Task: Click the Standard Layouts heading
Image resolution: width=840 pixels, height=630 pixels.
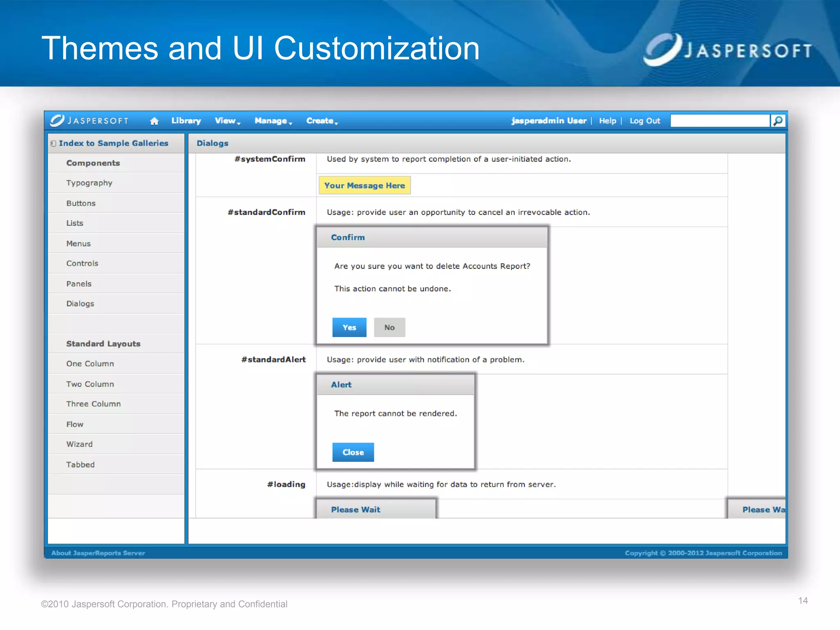Action: tap(103, 344)
